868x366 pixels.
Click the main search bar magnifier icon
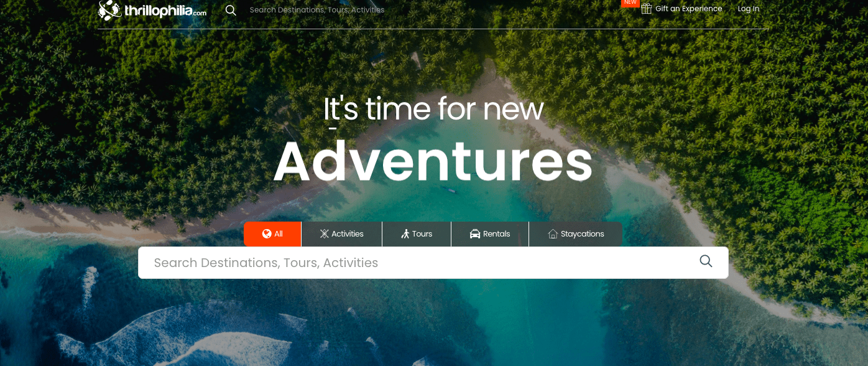point(706,261)
